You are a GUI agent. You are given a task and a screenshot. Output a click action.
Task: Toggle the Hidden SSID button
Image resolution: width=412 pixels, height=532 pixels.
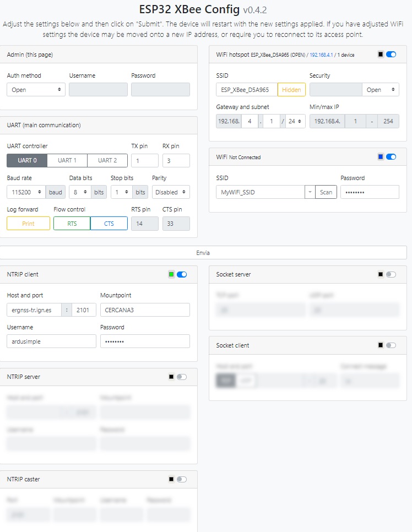point(291,90)
